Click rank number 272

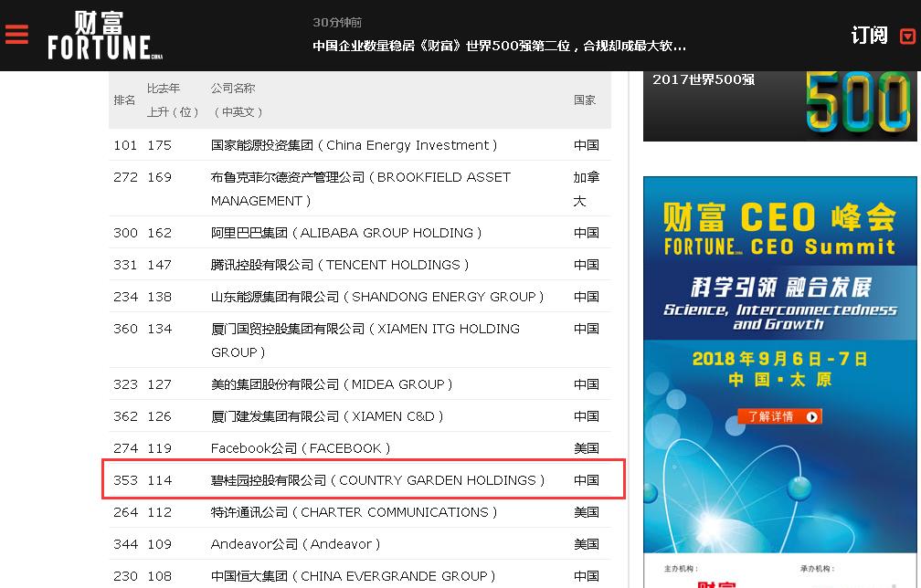125,177
